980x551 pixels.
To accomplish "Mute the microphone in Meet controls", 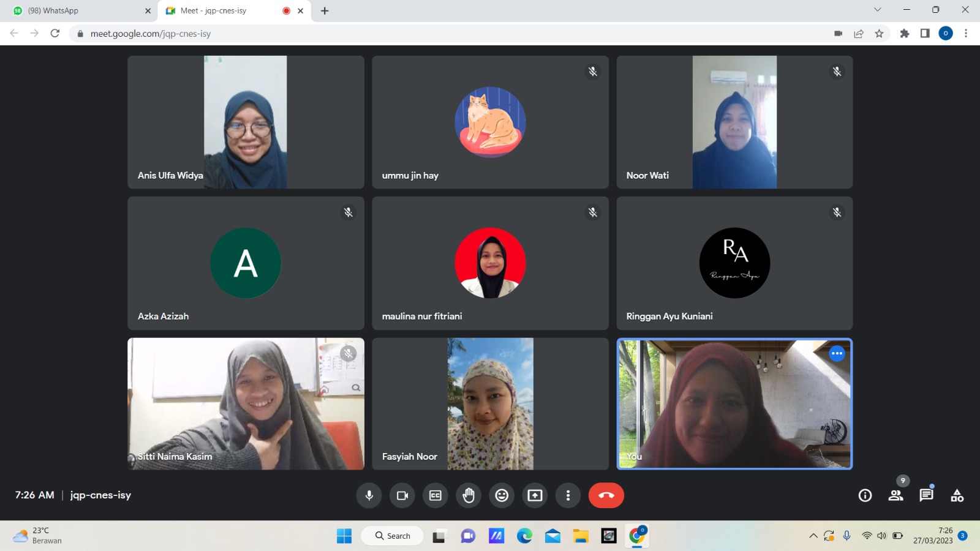I will [369, 495].
